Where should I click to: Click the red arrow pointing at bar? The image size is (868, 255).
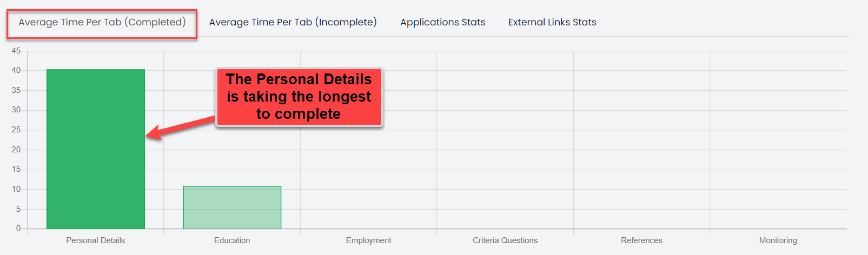coord(180,127)
